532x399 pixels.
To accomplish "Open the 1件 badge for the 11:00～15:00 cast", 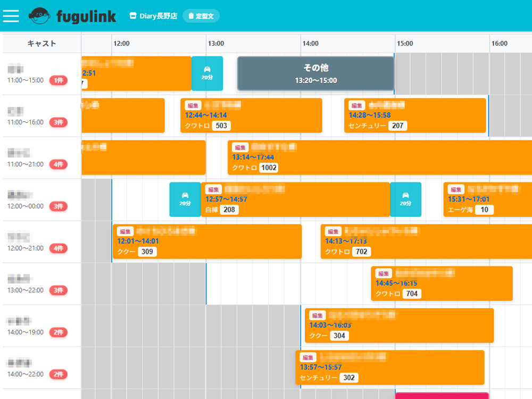I will (59, 80).
